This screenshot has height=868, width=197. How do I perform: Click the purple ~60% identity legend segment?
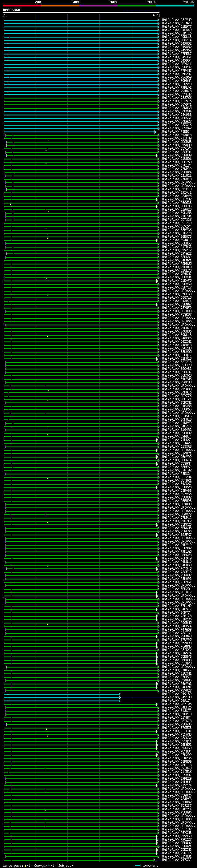[x=99, y=6]
